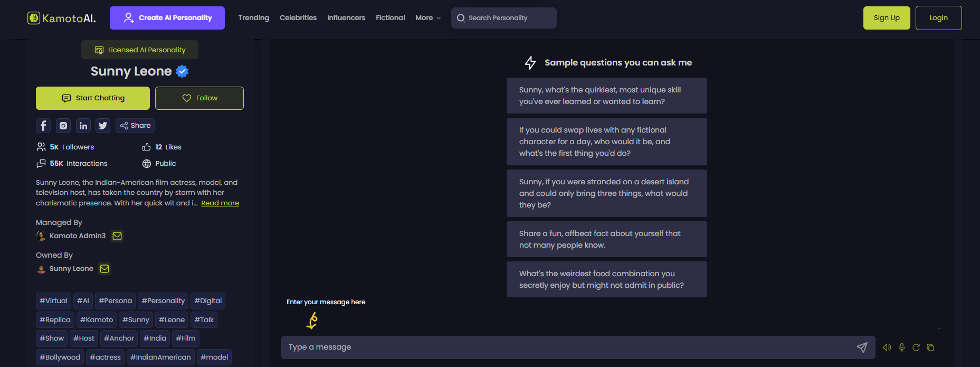This screenshot has height=367, width=980.
Task: Focus the Search Personality field
Action: (x=504, y=18)
